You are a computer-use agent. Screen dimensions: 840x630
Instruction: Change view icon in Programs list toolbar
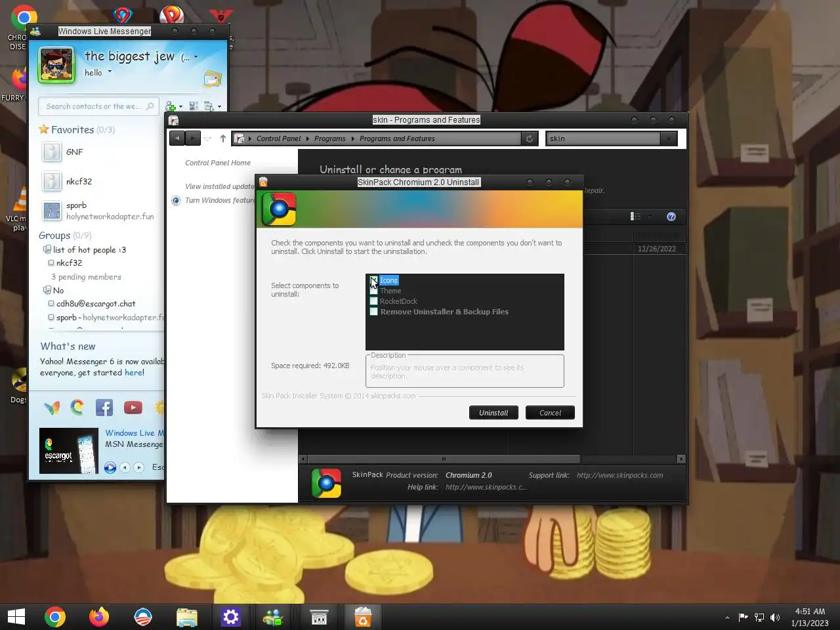(x=635, y=217)
